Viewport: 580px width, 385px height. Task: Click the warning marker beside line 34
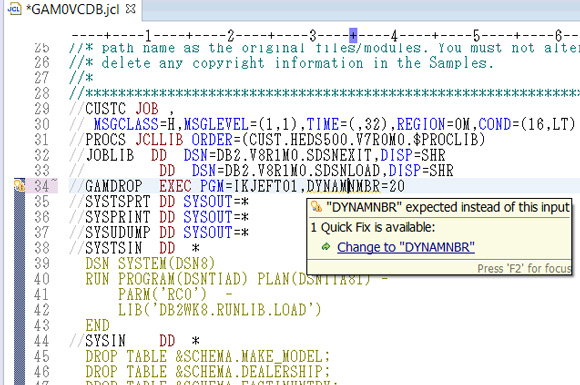click(x=20, y=185)
